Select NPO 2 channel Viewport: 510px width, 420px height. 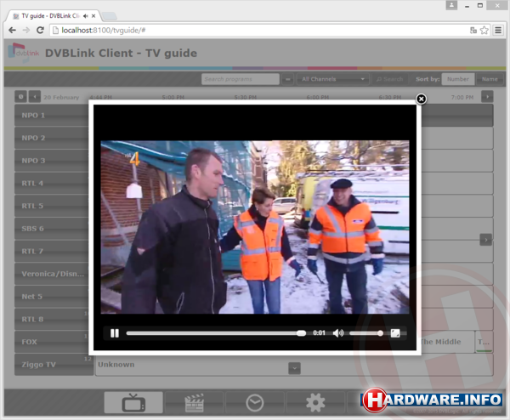click(51, 138)
